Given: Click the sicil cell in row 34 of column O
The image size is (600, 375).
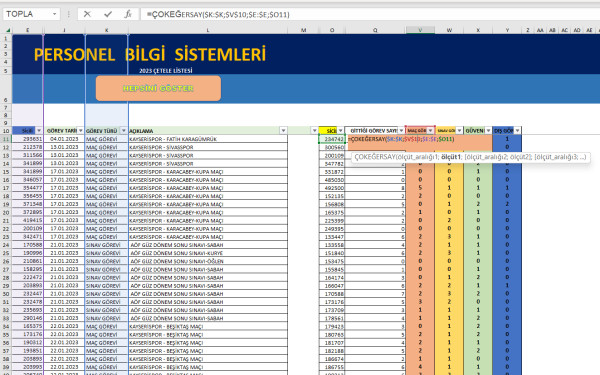Looking at the screenshot, I should [x=332, y=326].
